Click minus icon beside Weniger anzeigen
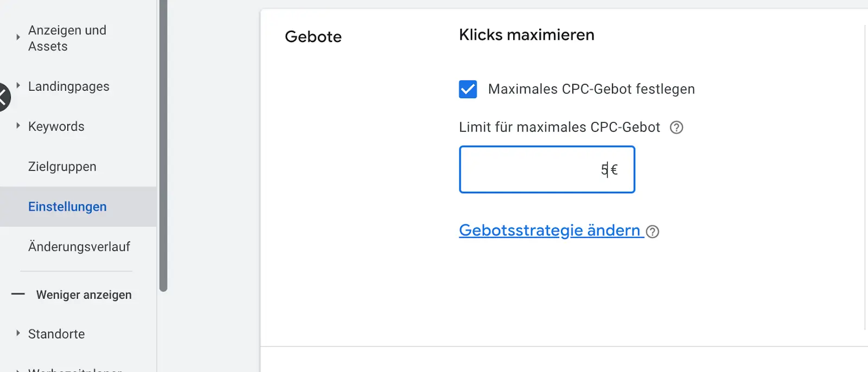The height and width of the screenshot is (372, 868). (18, 294)
